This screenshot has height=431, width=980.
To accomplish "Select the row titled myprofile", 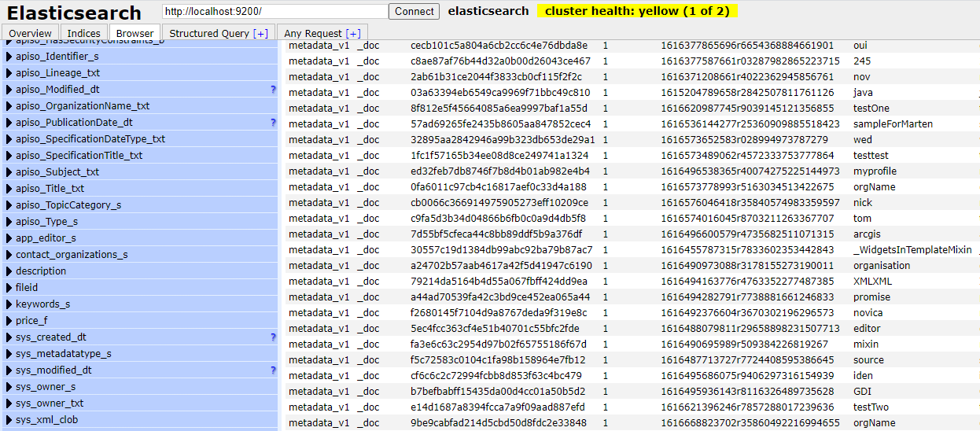I will pyautogui.click(x=632, y=171).
